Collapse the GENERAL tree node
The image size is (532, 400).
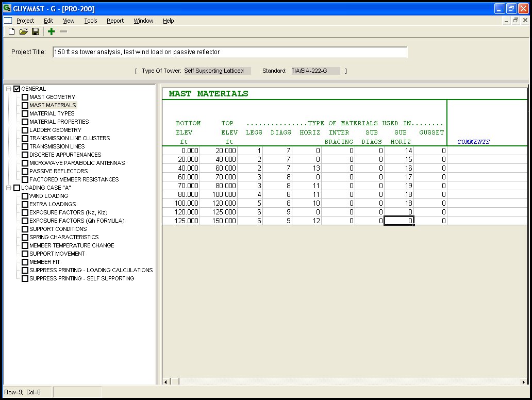tap(8, 89)
